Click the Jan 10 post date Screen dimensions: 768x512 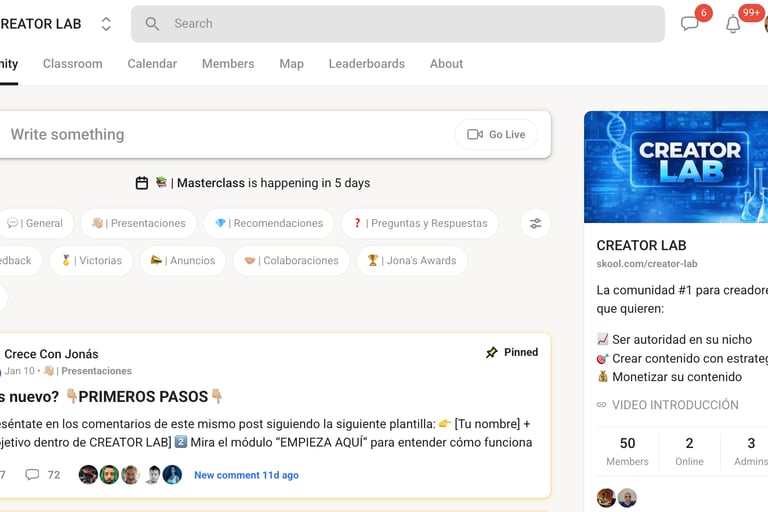point(19,371)
